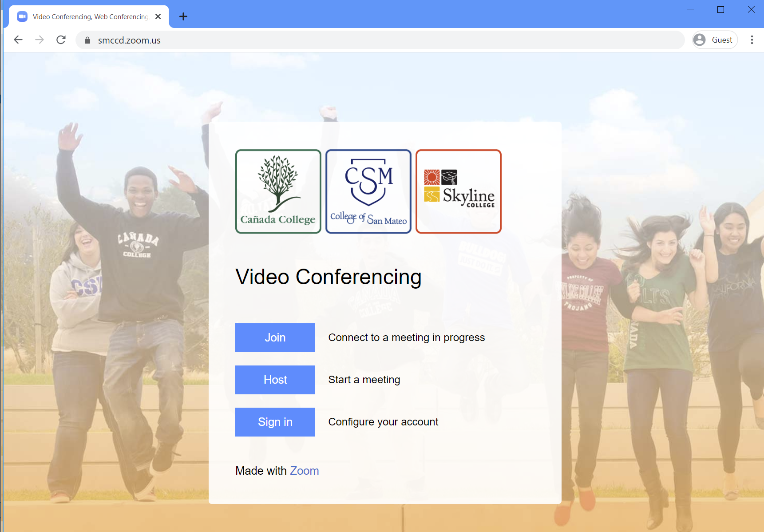The height and width of the screenshot is (532, 764).
Task: Click the Host button to start a meeting
Action: pos(275,380)
